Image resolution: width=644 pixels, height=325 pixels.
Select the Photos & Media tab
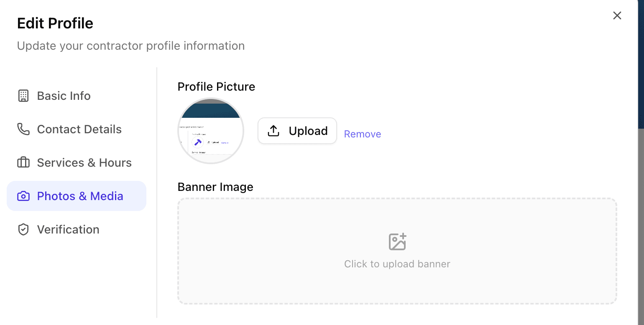click(77, 196)
